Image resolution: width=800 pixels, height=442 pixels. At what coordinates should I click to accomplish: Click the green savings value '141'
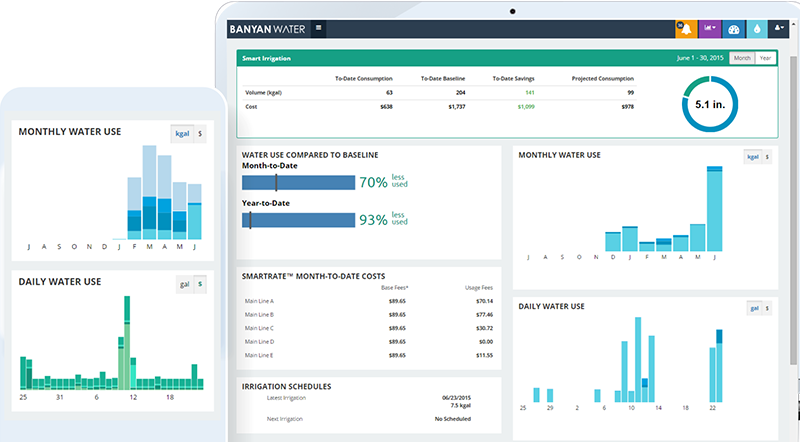click(x=530, y=92)
